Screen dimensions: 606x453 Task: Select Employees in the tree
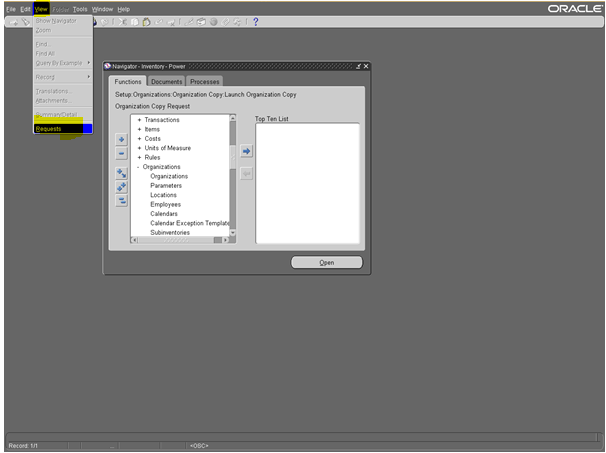pyautogui.click(x=165, y=204)
